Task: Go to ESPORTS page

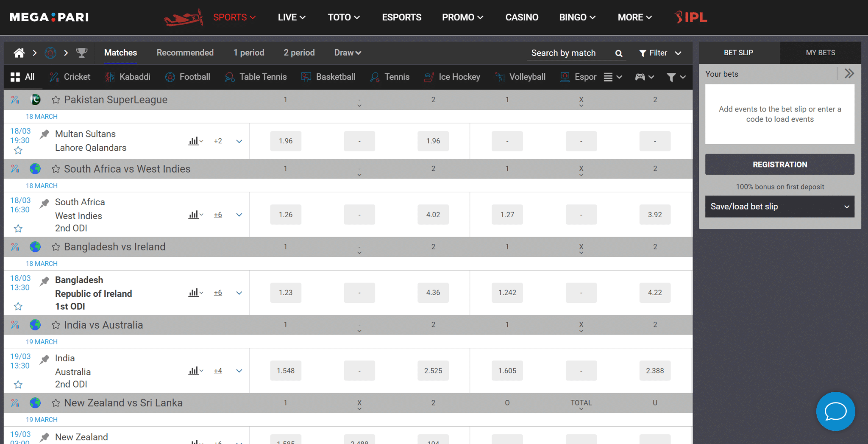Action: coord(402,17)
